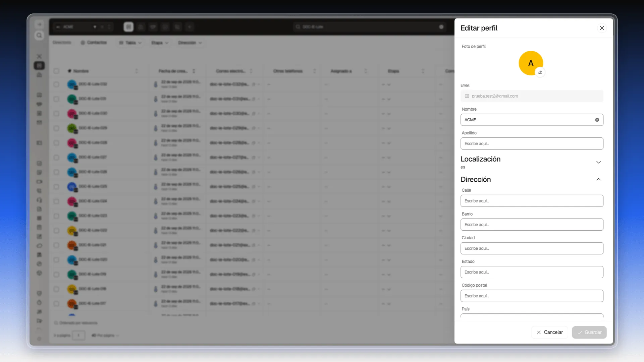Click the Cancelar button
Image resolution: width=644 pixels, height=362 pixels.
click(549, 332)
